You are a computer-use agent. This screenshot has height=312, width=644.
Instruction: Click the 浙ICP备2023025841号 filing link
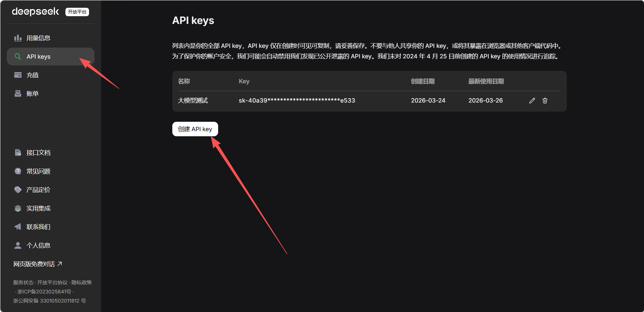(x=44, y=291)
